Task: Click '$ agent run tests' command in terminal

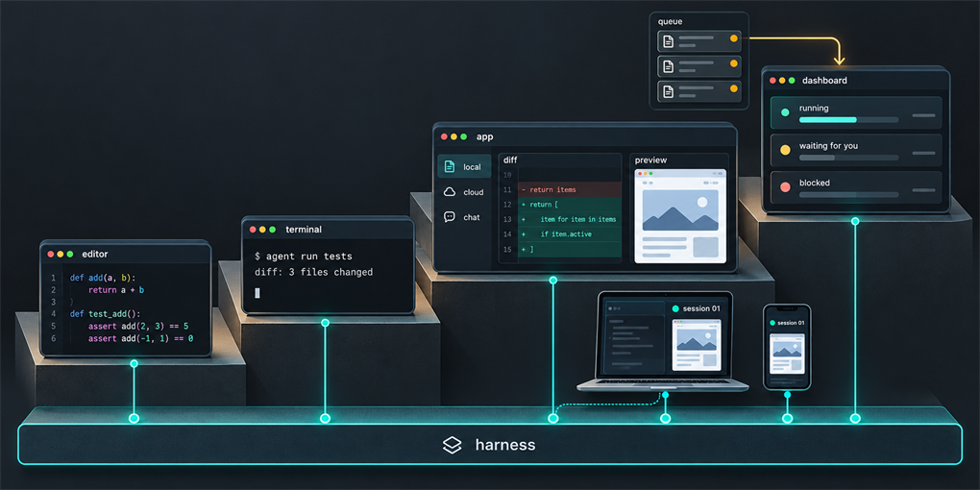Action: [x=303, y=257]
